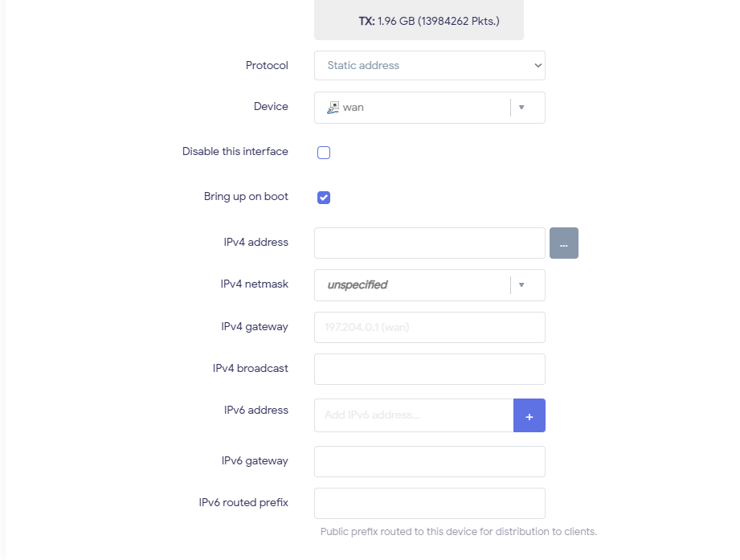740x560 pixels.
Task: Click the wan device icon
Action: (x=333, y=108)
